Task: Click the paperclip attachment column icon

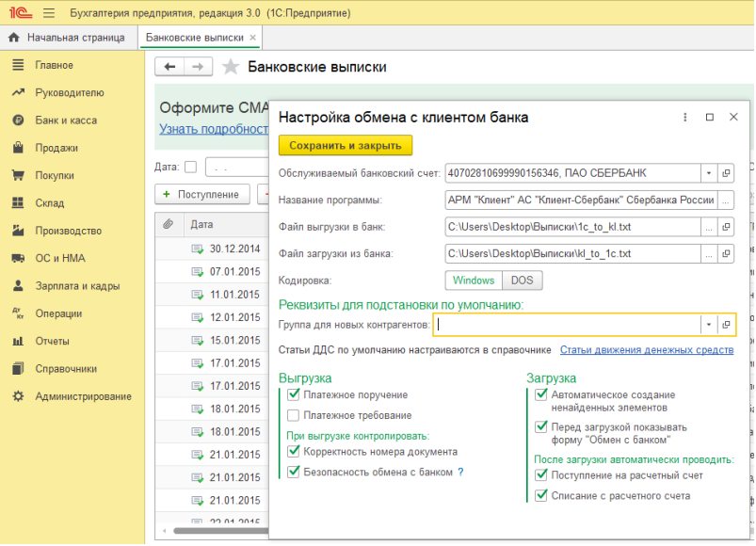Action: tap(168, 224)
